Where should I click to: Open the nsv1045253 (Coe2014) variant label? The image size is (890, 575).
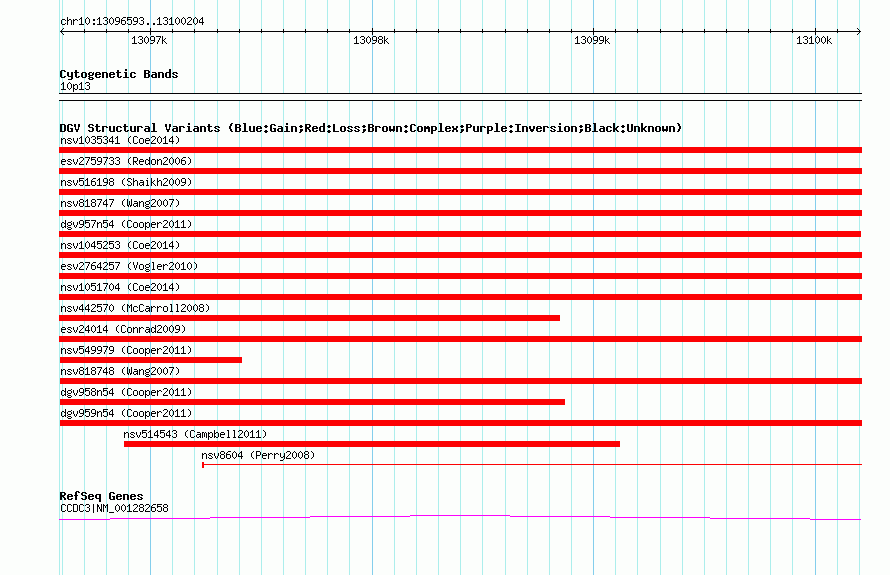click(120, 245)
